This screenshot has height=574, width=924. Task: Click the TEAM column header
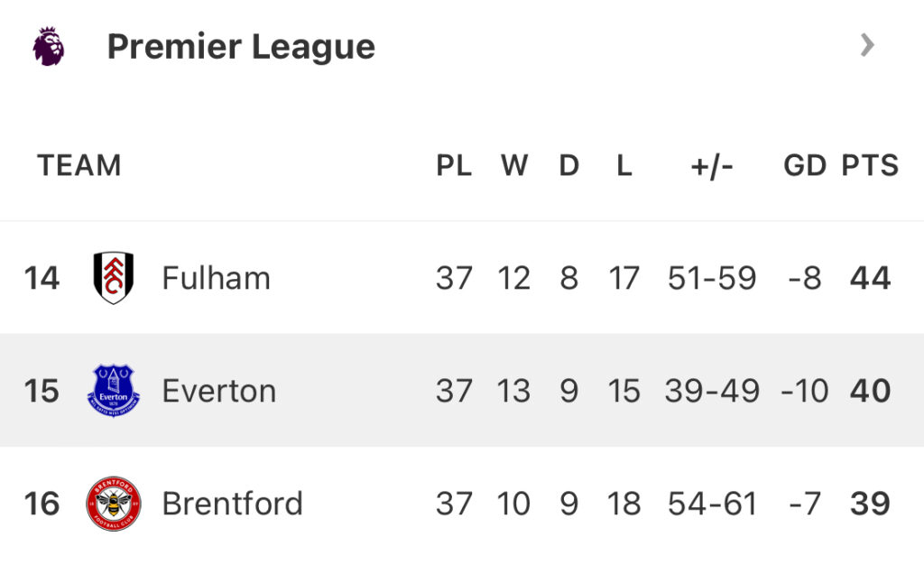point(79,165)
